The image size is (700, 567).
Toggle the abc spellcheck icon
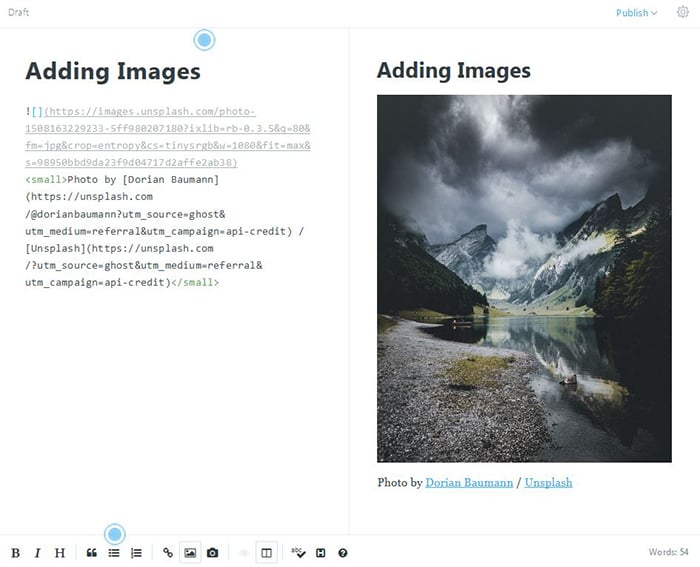[x=298, y=553]
